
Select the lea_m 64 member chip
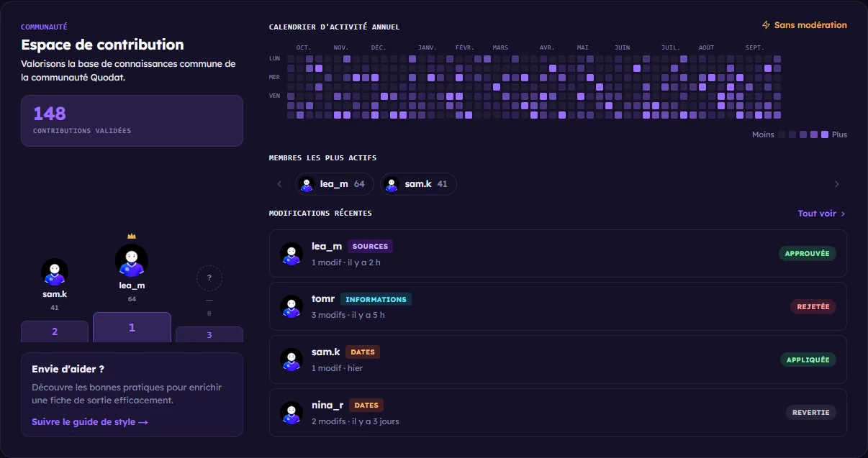click(334, 184)
